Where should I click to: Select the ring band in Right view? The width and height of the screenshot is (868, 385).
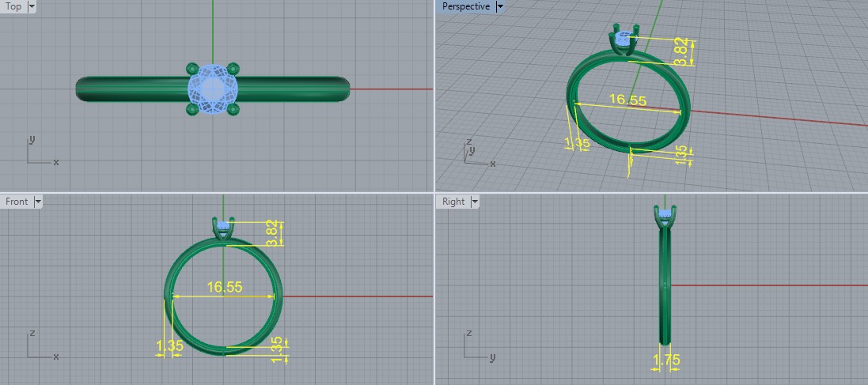(x=665, y=285)
